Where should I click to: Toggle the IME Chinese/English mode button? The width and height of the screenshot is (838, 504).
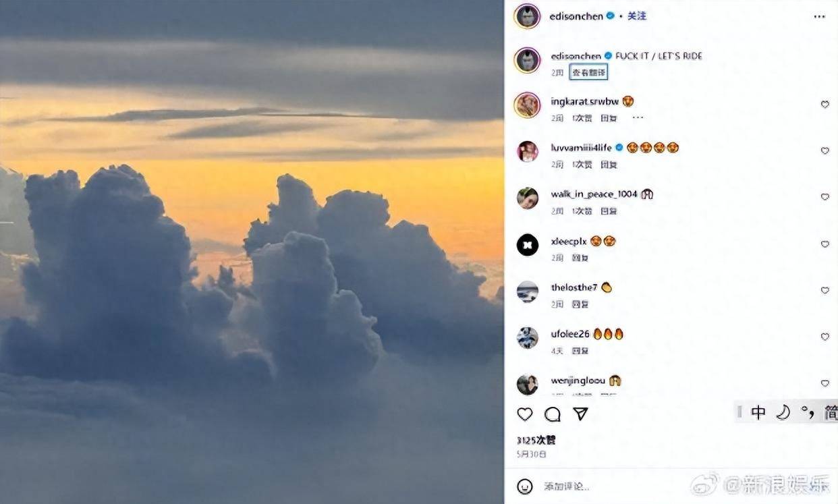[758, 412]
